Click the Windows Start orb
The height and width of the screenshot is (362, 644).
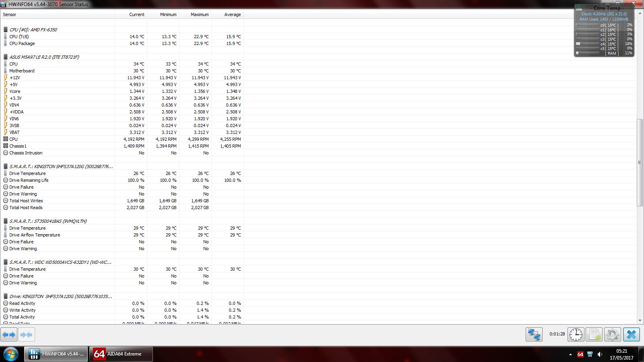click(x=11, y=354)
